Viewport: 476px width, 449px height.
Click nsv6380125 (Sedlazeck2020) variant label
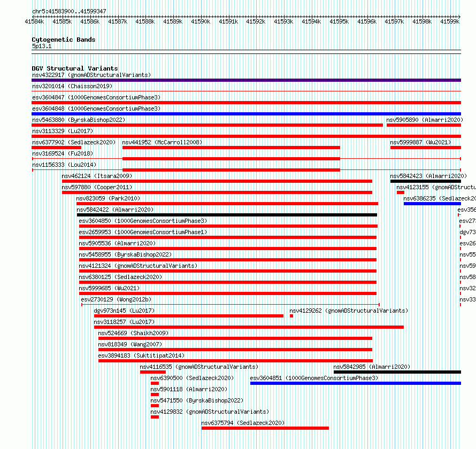point(120,277)
